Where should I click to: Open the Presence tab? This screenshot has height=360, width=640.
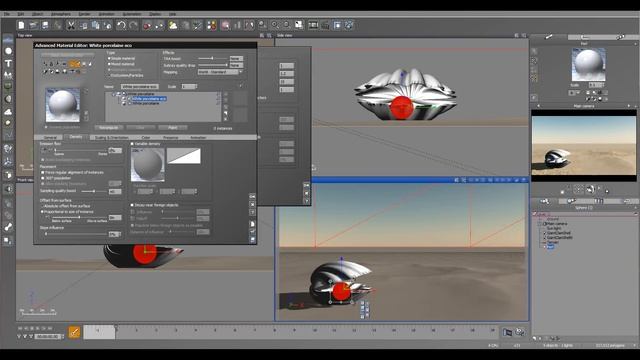pos(171,138)
